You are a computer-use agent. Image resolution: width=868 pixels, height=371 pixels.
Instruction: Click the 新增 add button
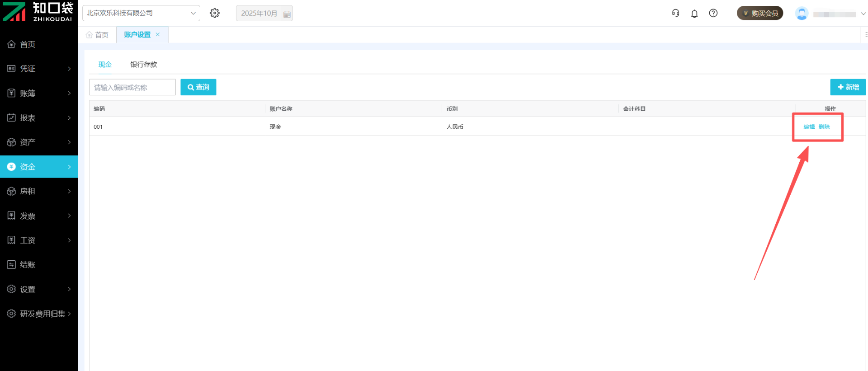(x=848, y=87)
